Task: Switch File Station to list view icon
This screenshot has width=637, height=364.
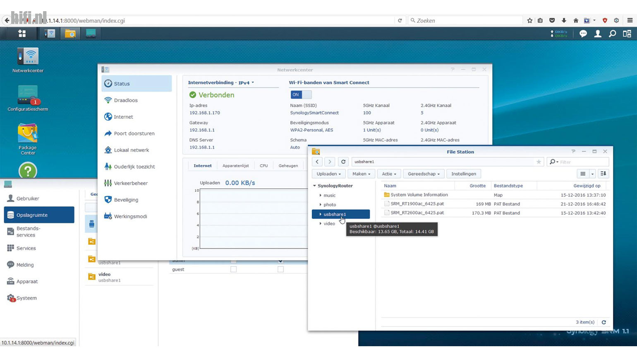Action: pos(583,174)
